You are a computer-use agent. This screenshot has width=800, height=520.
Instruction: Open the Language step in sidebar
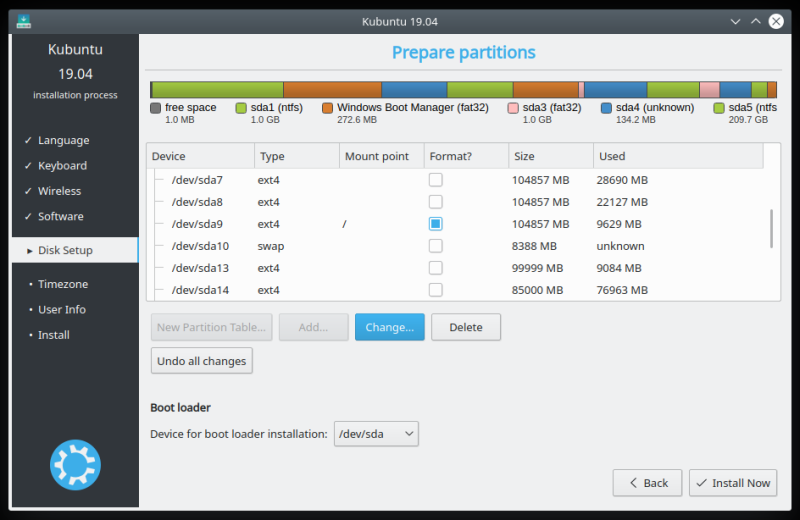(63, 140)
